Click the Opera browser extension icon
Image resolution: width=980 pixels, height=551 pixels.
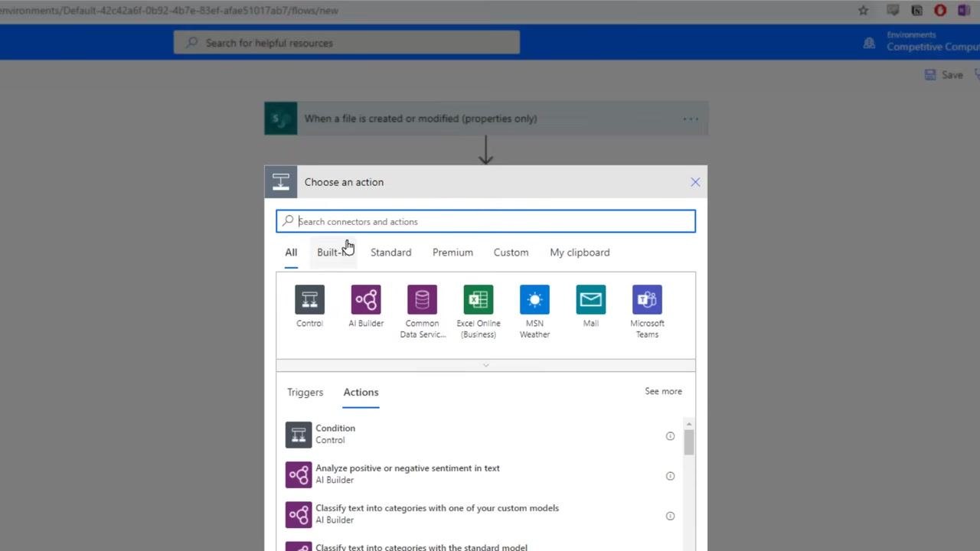[x=940, y=10]
